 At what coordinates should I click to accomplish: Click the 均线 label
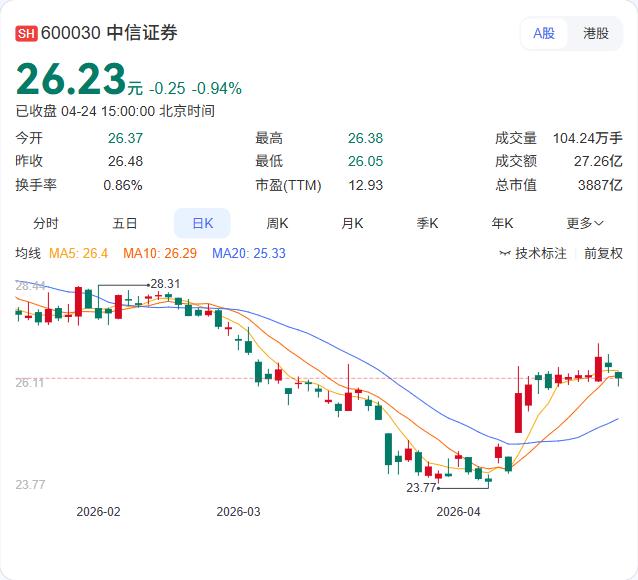click(28, 254)
